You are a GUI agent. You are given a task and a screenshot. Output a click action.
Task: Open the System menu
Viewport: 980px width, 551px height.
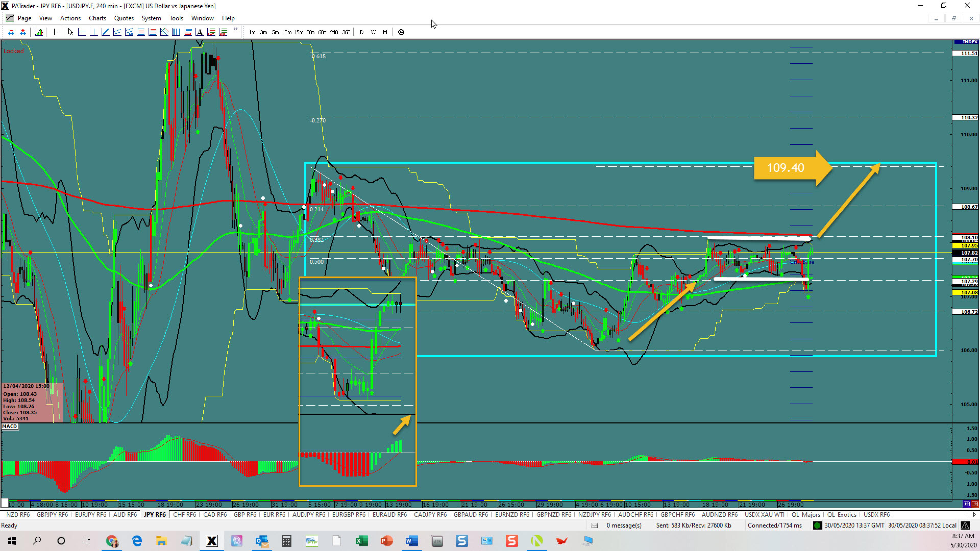pos(151,18)
